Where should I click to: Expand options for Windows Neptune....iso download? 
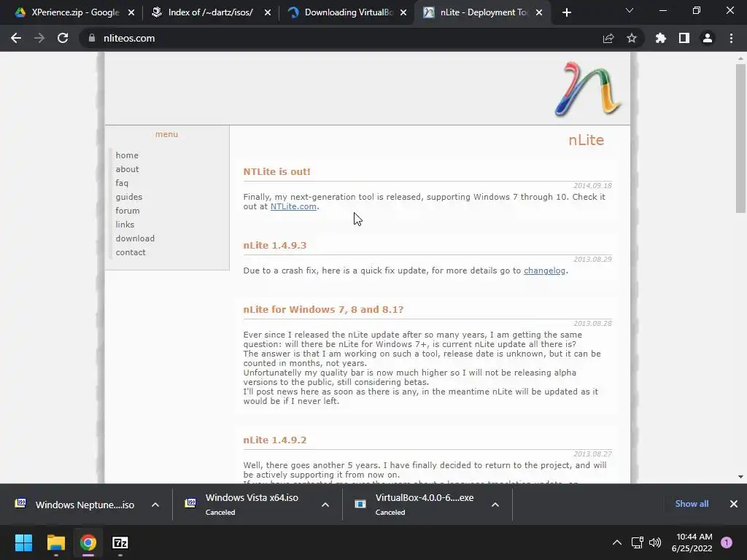[x=155, y=505]
